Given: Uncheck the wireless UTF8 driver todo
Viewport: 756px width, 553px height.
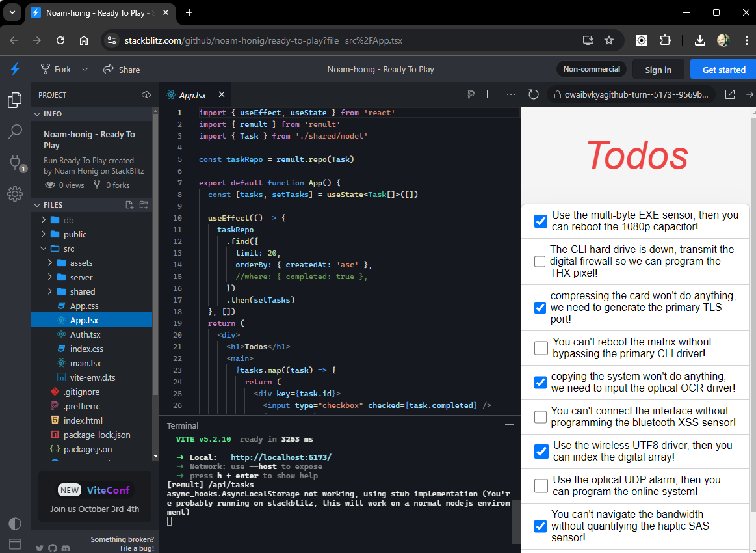Looking at the screenshot, I should coord(540,451).
